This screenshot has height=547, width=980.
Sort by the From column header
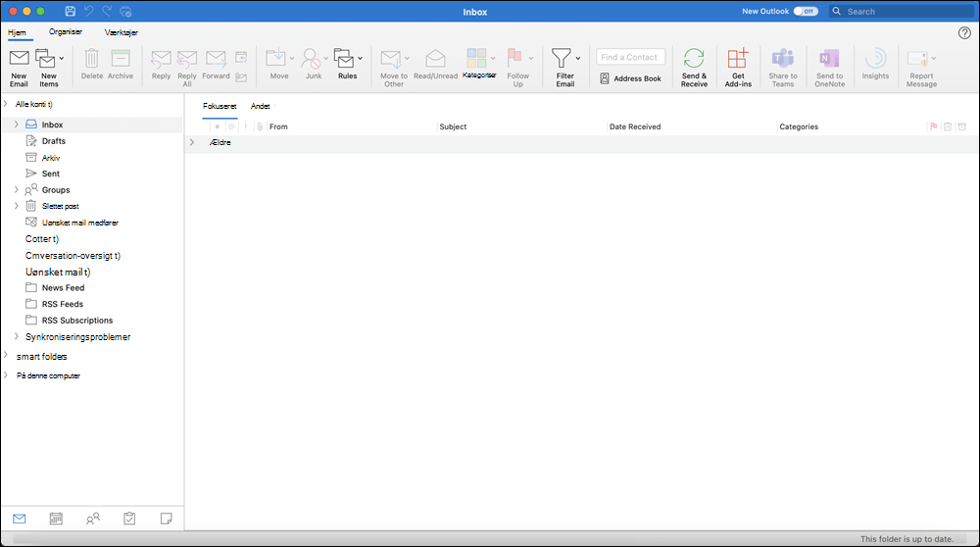tap(278, 126)
